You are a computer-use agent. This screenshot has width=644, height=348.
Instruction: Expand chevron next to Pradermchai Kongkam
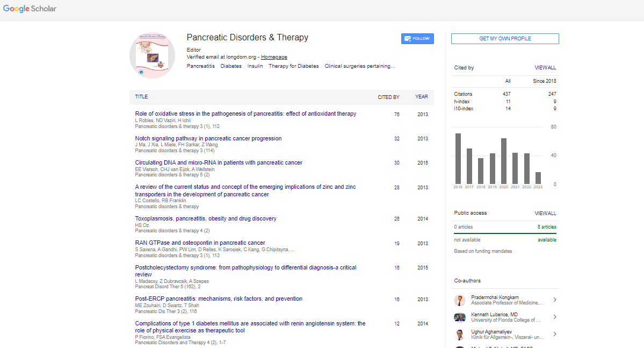coord(554,300)
